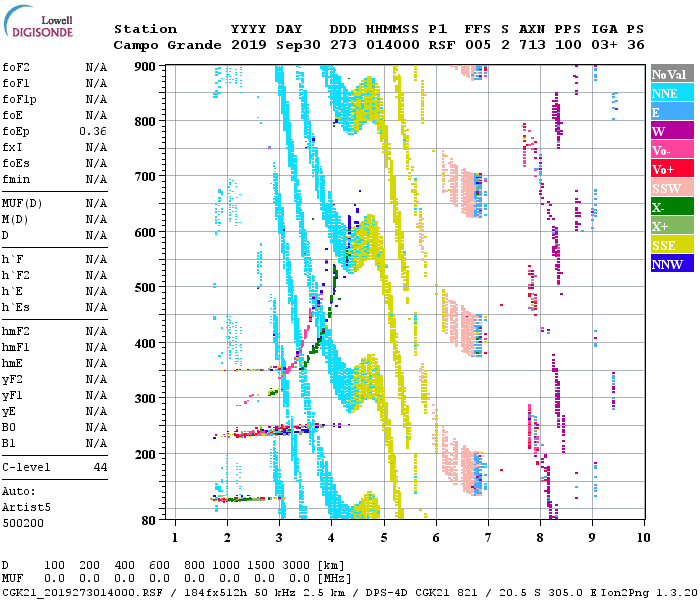Screen dimensions: 700x600
Task: Click the C-level value 44
Action: click(100, 467)
